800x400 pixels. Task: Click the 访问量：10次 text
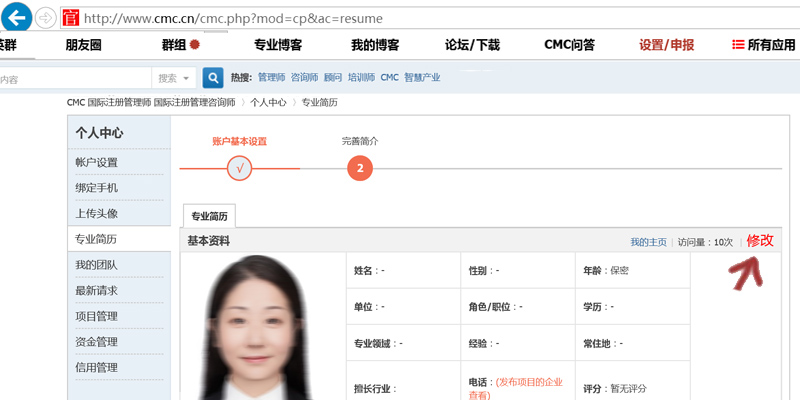(705, 242)
